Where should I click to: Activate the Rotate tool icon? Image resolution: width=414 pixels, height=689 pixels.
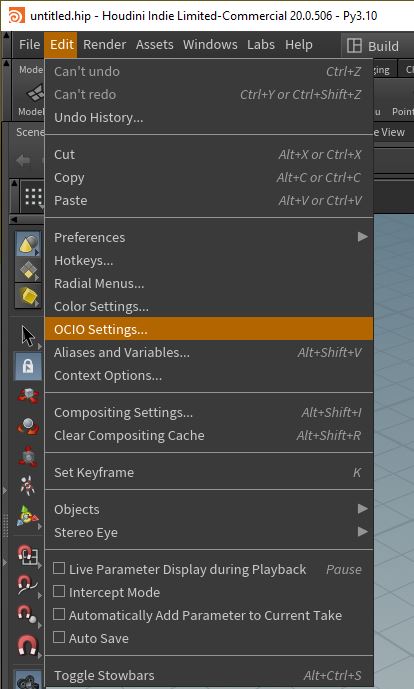pos(28,426)
